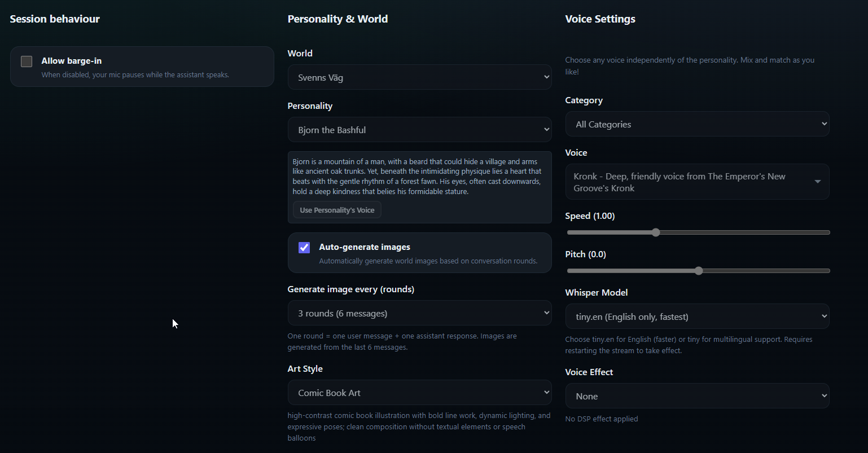The width and height of the screenshot is (868, 453).
Task: Open the voice Category dropdown
Action: (x=698, y=124)
